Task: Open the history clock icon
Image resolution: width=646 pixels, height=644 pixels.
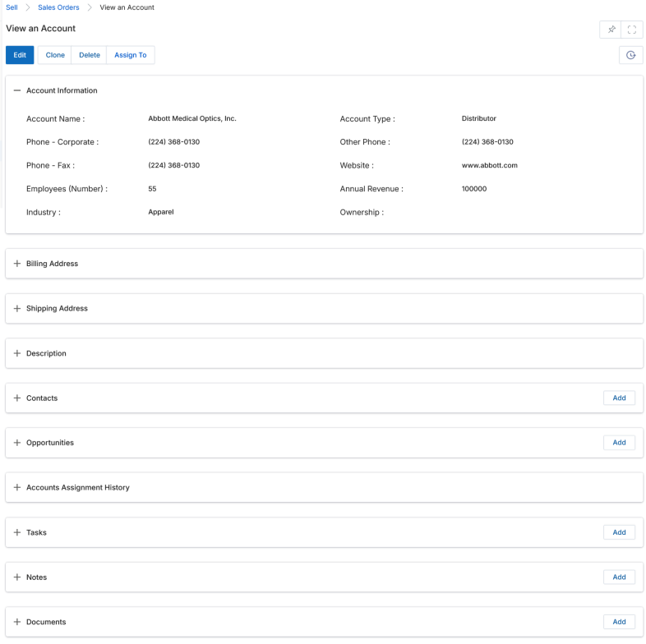Action: (630, 55)
